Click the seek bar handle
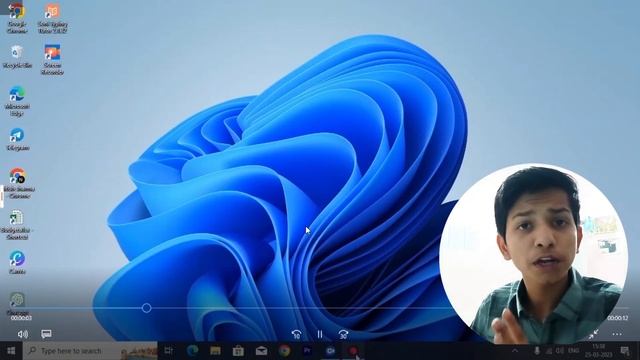This screenshot has height=360, width=640. pyautogui.click(x=147, y=308)
